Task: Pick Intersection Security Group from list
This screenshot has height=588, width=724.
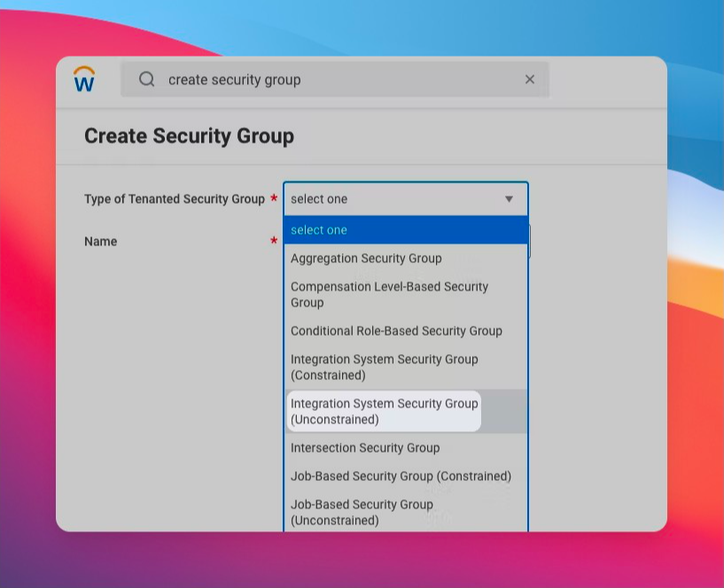Action: pos(365,448)
